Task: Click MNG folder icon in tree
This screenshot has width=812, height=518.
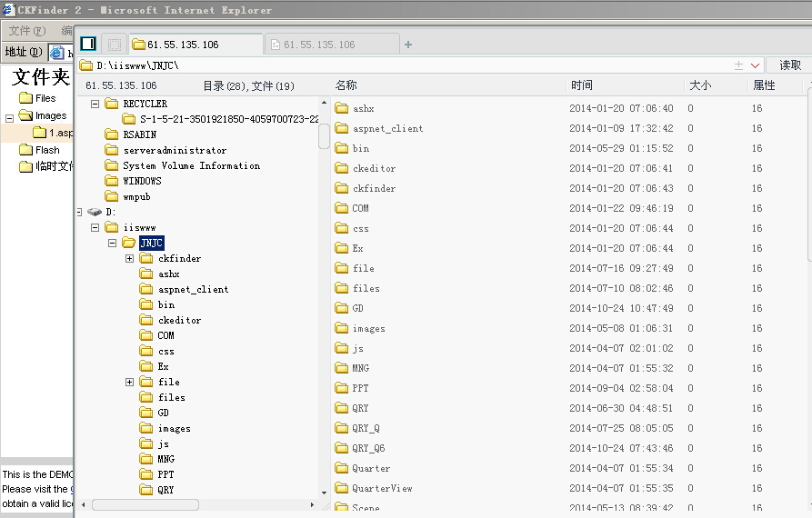Action: click(146, 459)
